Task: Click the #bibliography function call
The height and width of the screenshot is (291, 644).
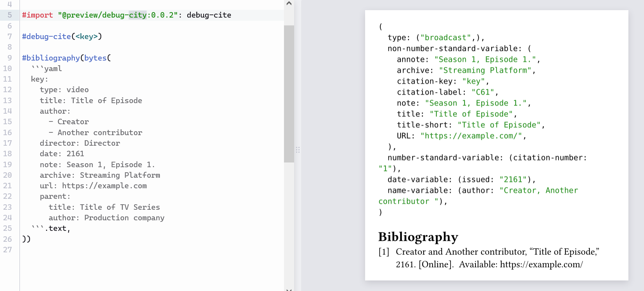Action: 51,58
